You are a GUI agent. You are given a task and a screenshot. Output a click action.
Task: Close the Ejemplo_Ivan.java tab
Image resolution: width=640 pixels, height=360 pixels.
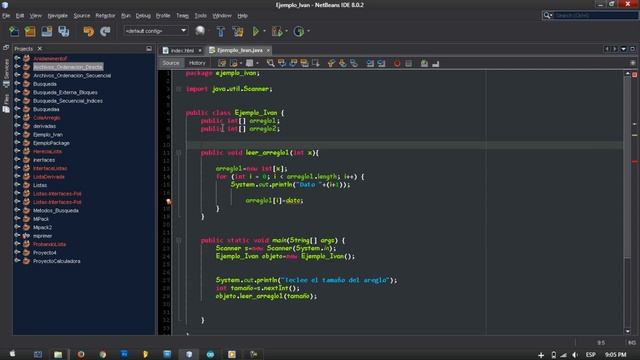268,50
